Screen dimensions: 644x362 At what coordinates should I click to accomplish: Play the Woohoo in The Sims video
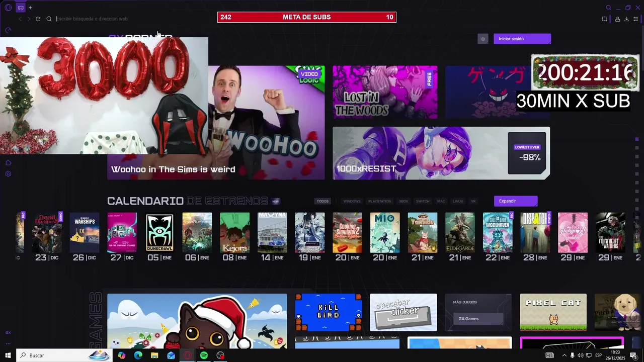click(267, 122)
